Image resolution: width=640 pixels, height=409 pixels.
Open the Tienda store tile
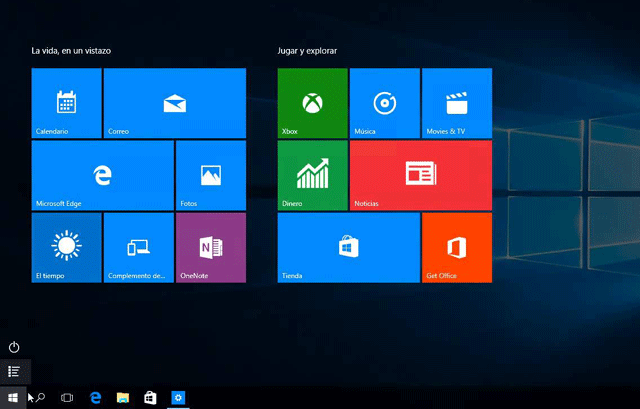pos(348,247)
